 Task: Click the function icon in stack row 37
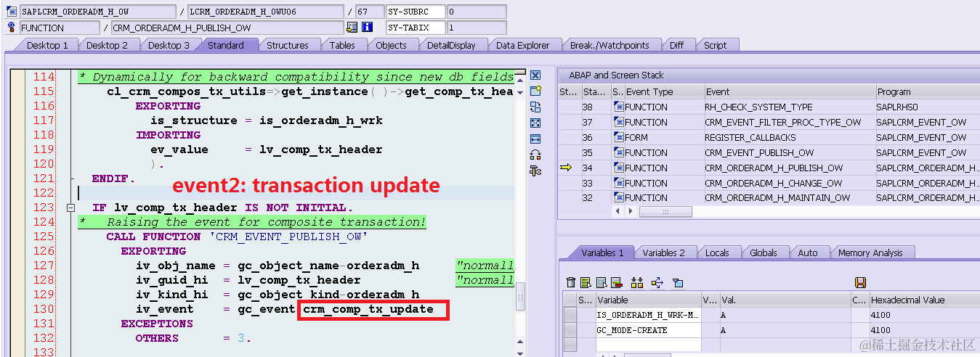click(619, 122)
